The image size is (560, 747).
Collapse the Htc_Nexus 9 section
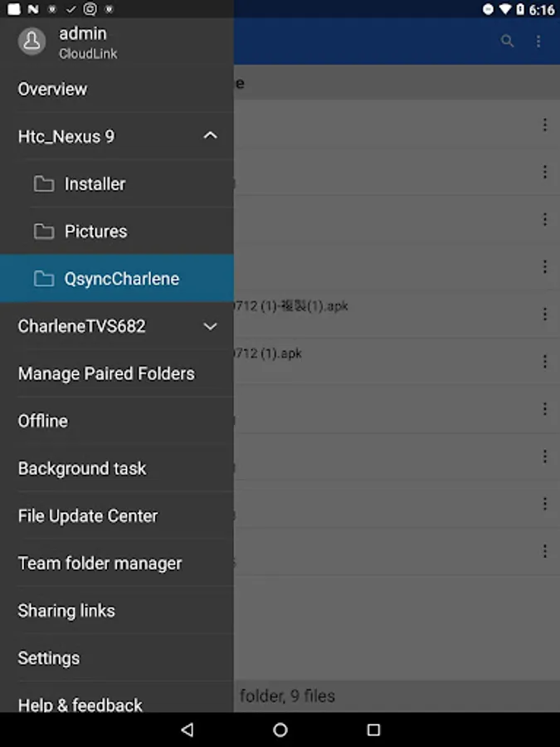[x=210, y=136]
